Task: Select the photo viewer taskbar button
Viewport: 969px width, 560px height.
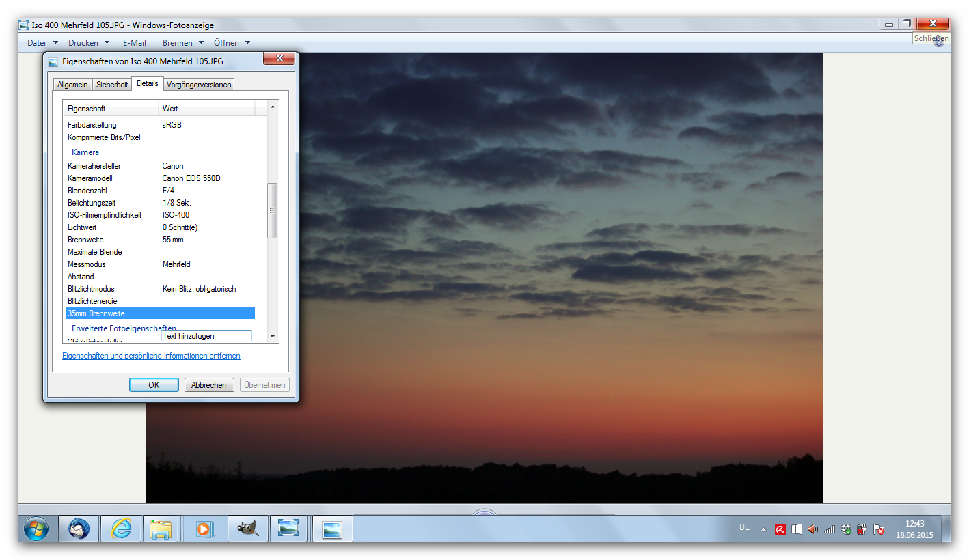Action: pos(289,529)
